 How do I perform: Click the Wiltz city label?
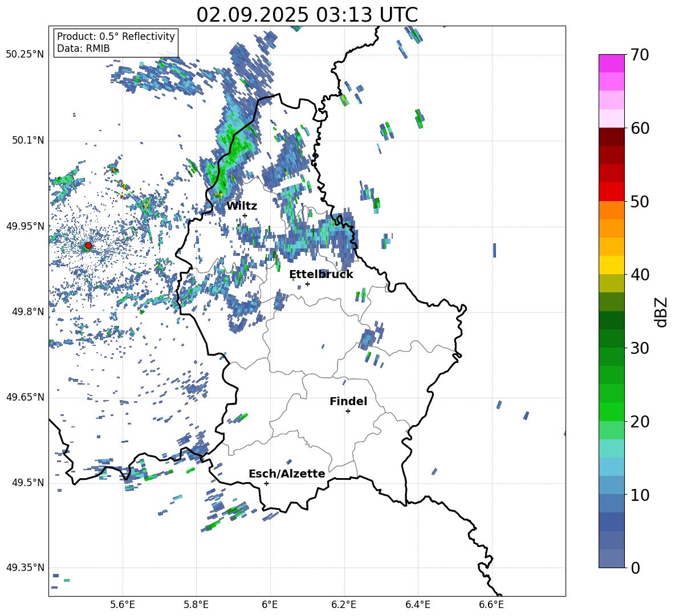(x=242, y=206)
